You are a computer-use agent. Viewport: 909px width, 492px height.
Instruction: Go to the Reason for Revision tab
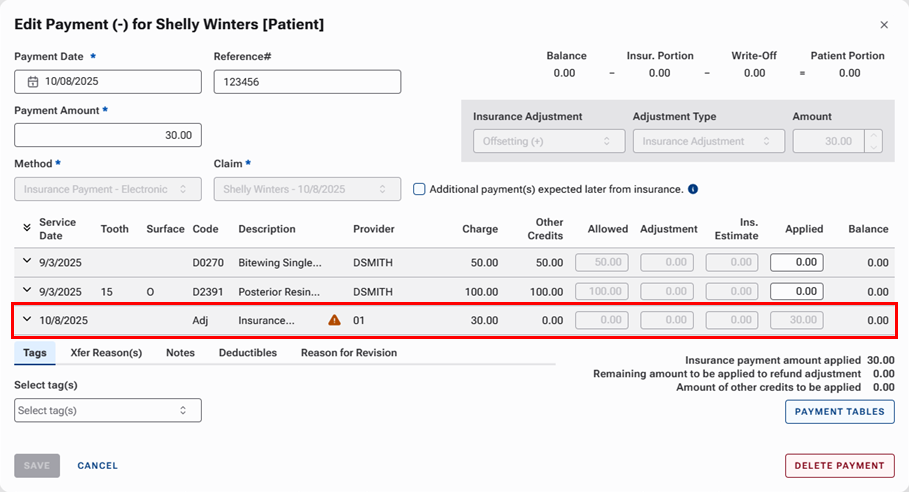(x=348, y=353)
